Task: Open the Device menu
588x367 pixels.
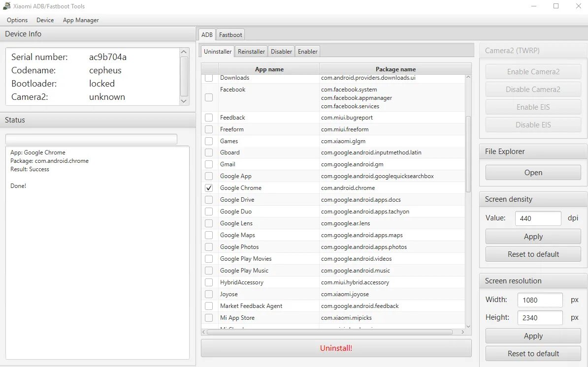Action: pos(45,20)
